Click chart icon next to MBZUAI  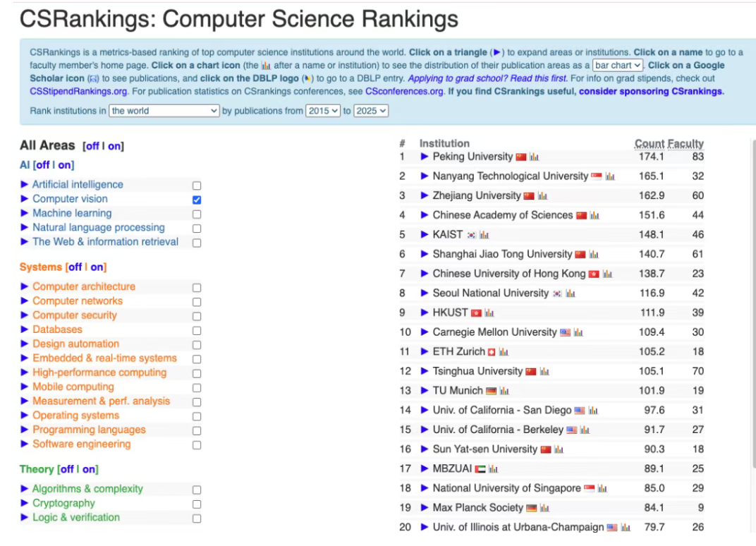pyautogui.click(x=494, y=469)
